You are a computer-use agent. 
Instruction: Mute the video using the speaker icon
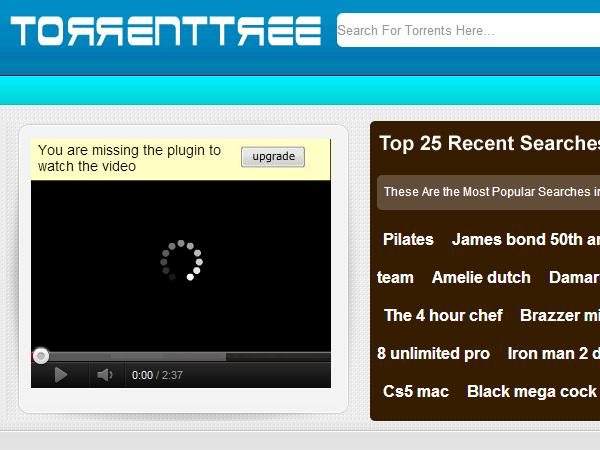(x=104, y=375)
